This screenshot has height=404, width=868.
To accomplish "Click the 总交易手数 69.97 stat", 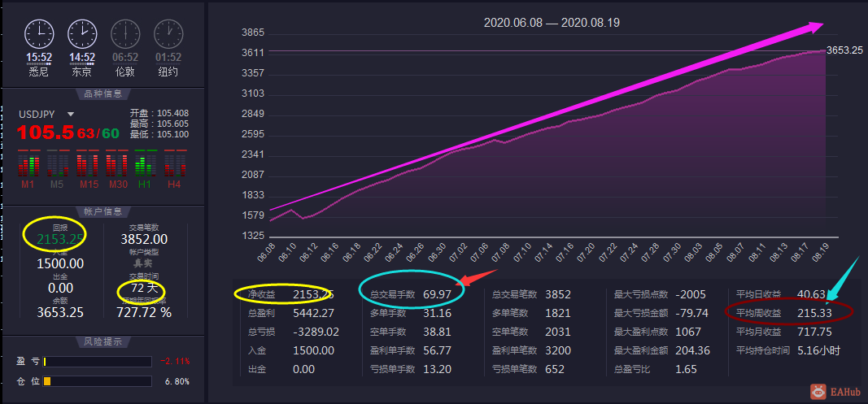I will [x=411, y=294].
